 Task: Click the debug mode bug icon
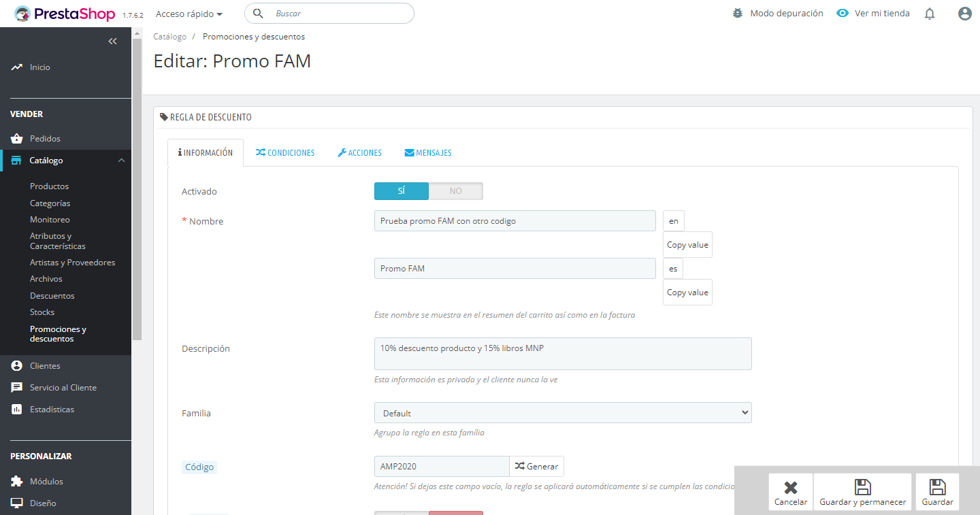(738, 14)
